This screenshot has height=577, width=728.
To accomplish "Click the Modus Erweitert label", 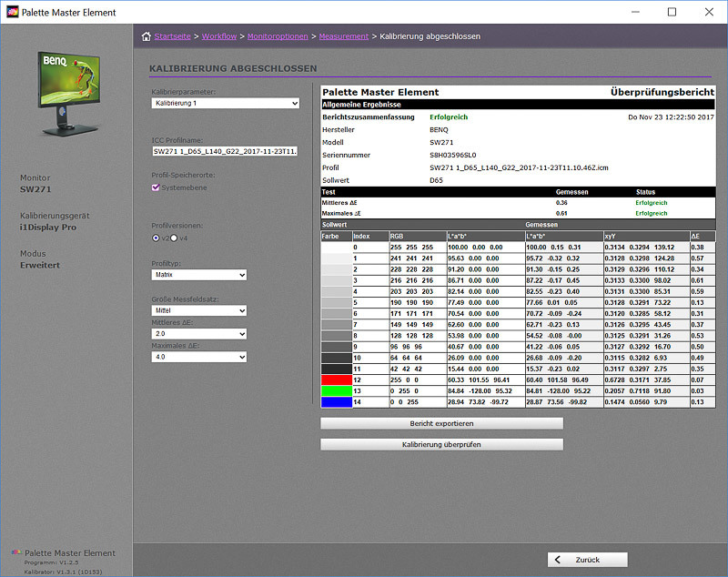I will (x=40, y=266).
